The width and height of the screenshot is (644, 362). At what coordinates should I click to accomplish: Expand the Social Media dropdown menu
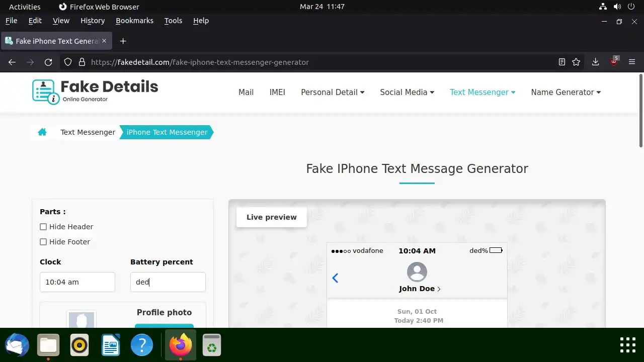click(407, 92)
